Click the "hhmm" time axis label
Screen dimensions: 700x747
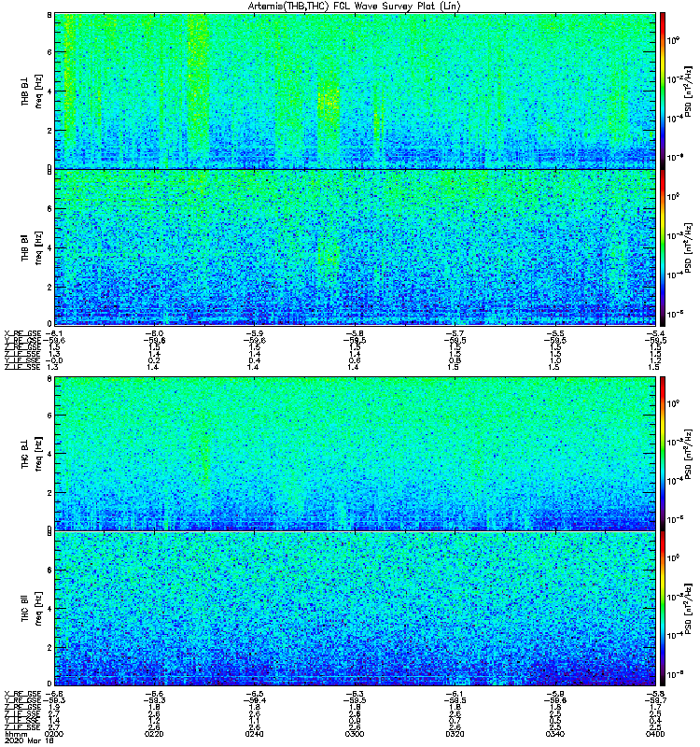[x=16, y=734]
